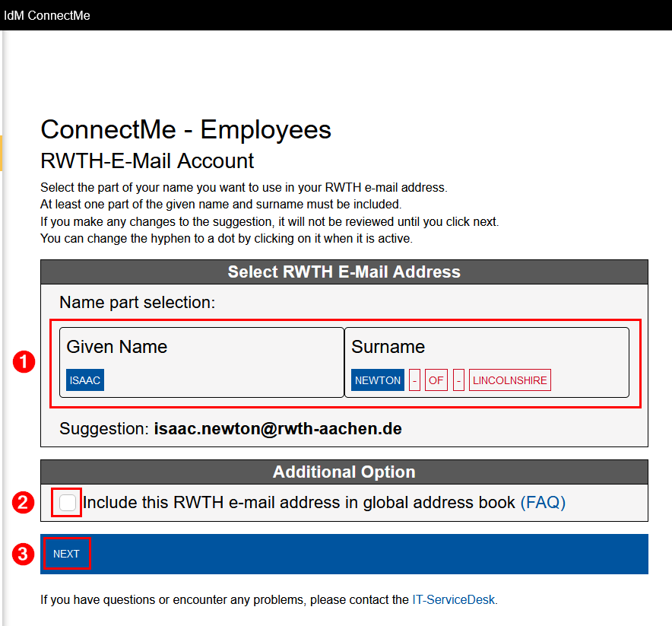
Task: Deselect the ISAAC name part toggle
Action: click(x=84, y=380)
